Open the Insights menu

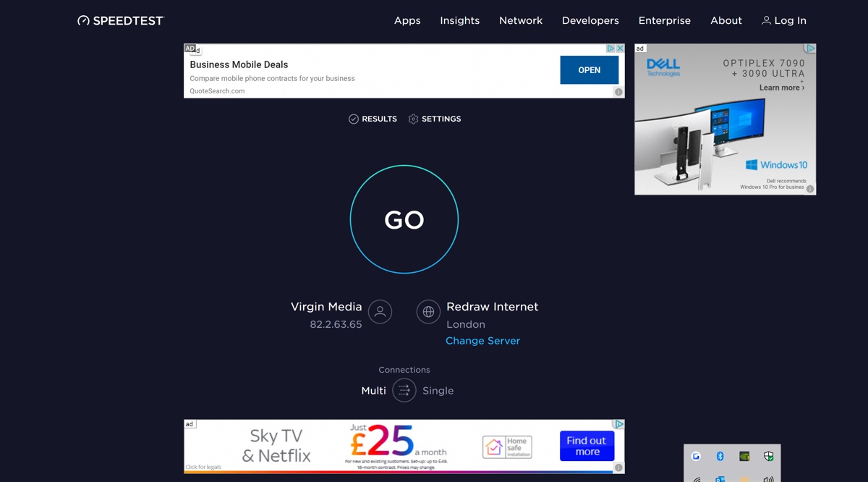tap(460, 20)
